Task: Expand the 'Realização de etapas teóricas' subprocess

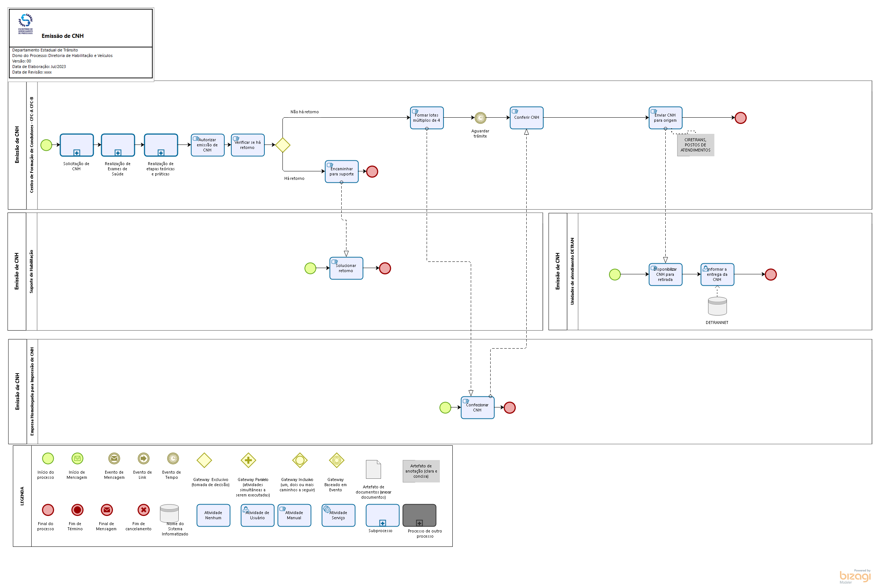Action: (x=161, y=153)
